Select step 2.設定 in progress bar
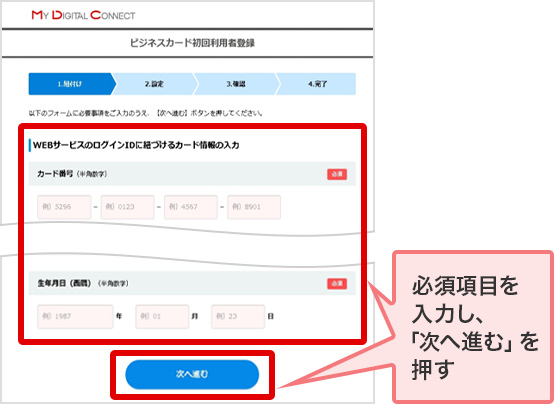 [x=154, y=84]
